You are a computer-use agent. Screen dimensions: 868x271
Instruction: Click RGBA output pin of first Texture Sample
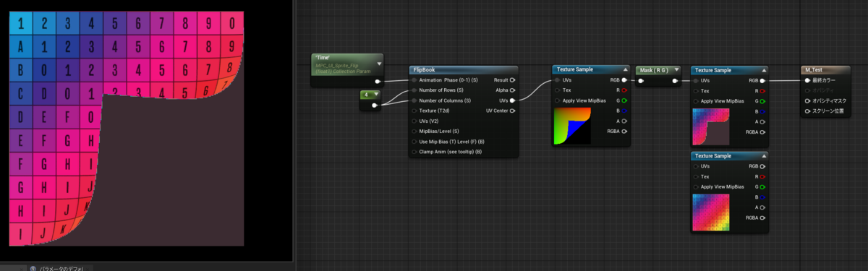(x=624, y=132)
